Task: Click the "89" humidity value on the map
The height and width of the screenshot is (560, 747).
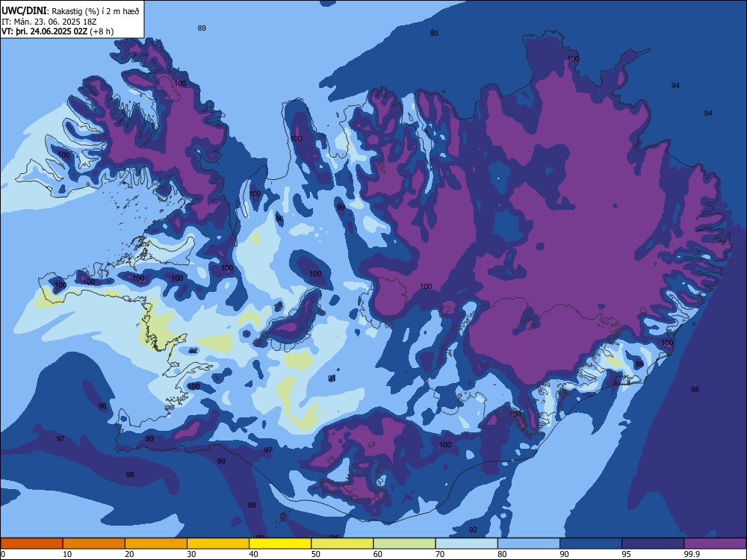Action: 202,28
